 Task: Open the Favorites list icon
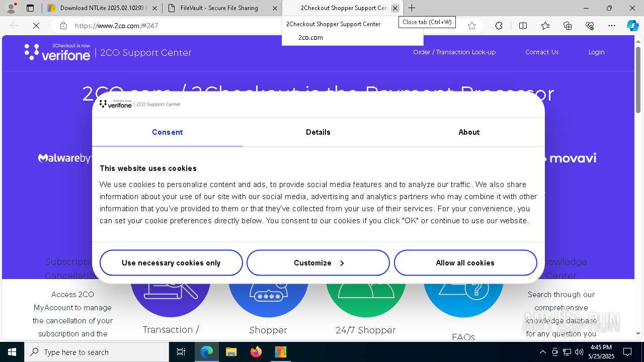pyautogui.click(x=545, y=26)
